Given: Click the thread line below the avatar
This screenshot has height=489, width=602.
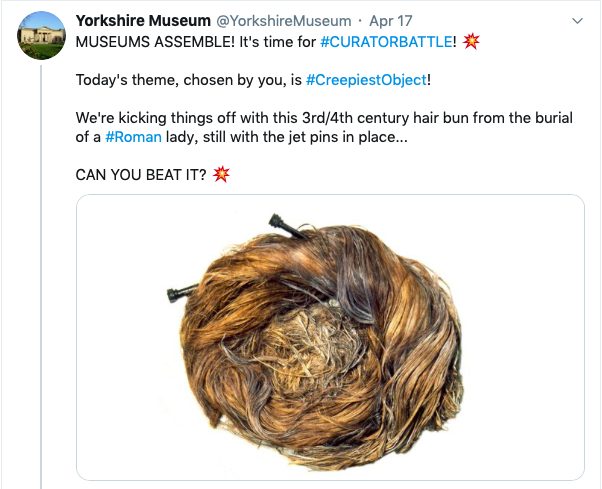Looking at the screenshot, I should 41,276.
